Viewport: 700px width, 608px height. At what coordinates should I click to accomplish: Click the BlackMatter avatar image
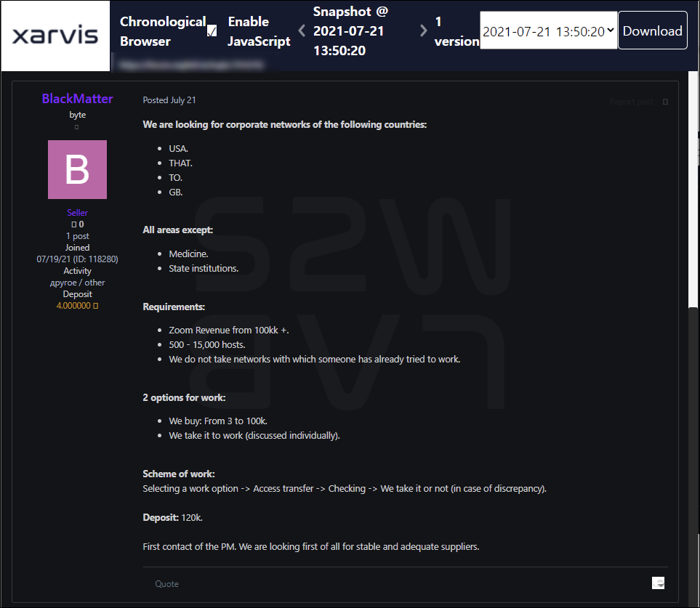(x=77, y=169)
